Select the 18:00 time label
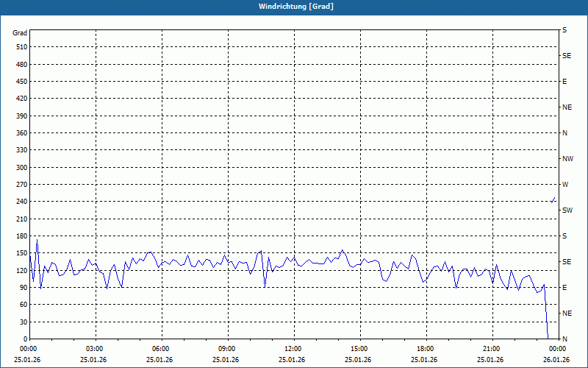 pyautogui.click(x=426, y=349)
